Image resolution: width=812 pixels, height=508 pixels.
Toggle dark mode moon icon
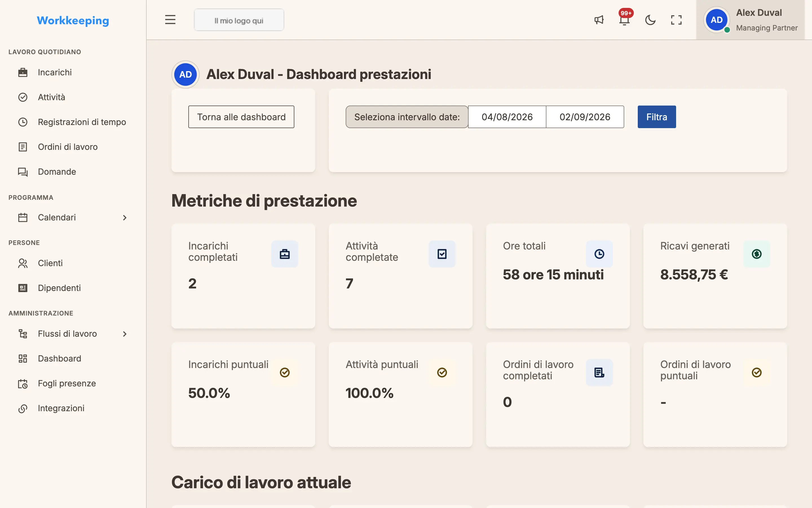click(650, 20)
